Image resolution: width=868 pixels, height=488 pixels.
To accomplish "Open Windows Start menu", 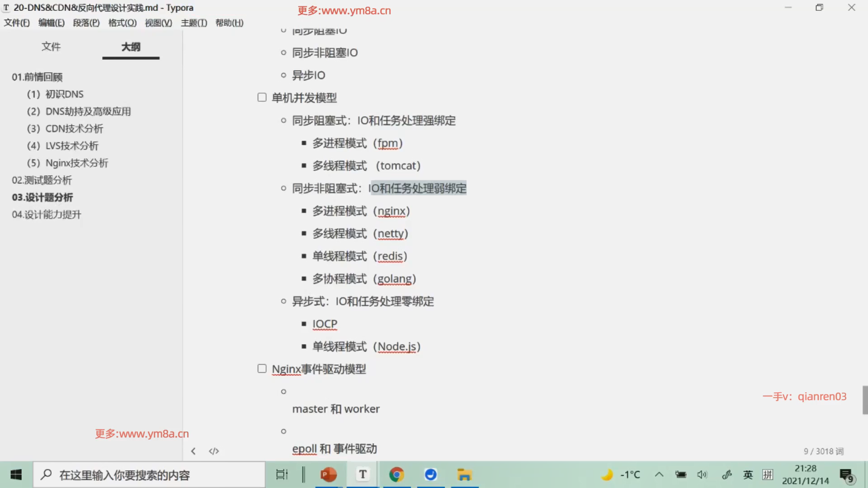I will click(x=16, y=474).
